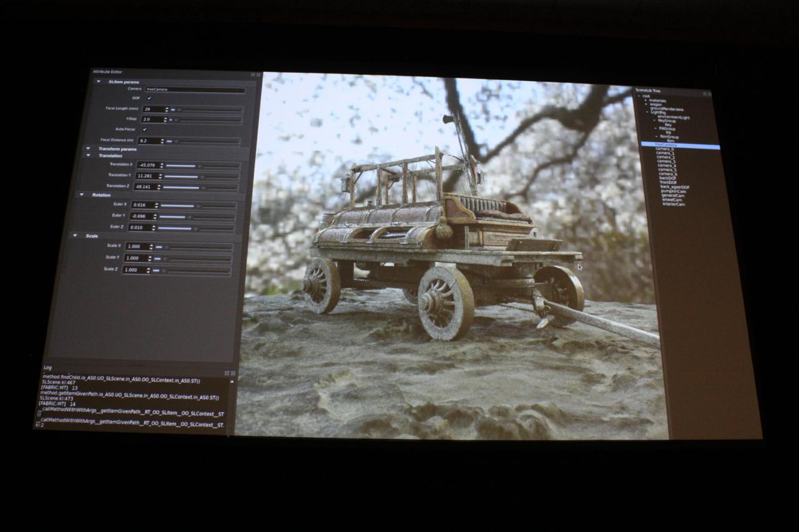Select the Rim light item
The image size is (799, 532).
(x=670, y=140)
